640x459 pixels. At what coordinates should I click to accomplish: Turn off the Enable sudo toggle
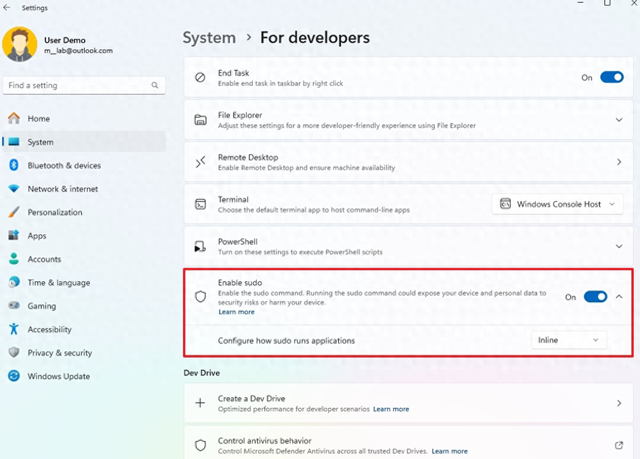[x=596, y=297]
